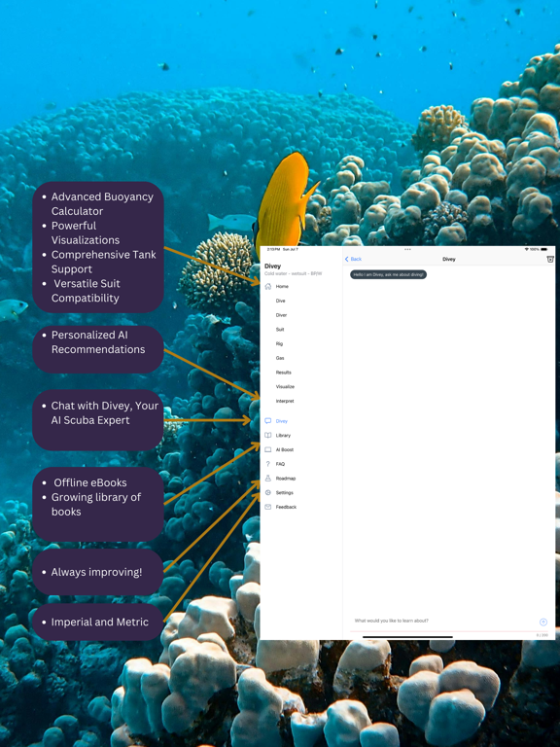Screen dimensions: 560x747
Task: Tap the 'Hello I am Divey' message bubble
Action: [x=389, y=275]
